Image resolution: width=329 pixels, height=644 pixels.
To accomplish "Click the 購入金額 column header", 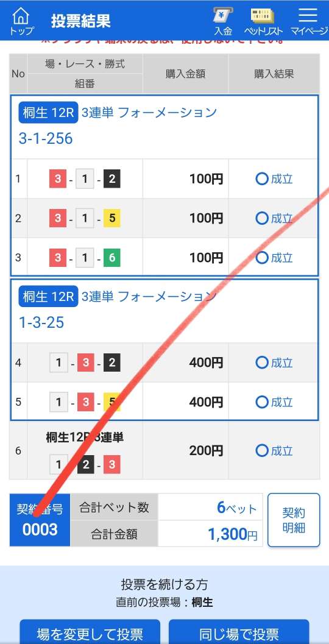I will tap(186, 74).
